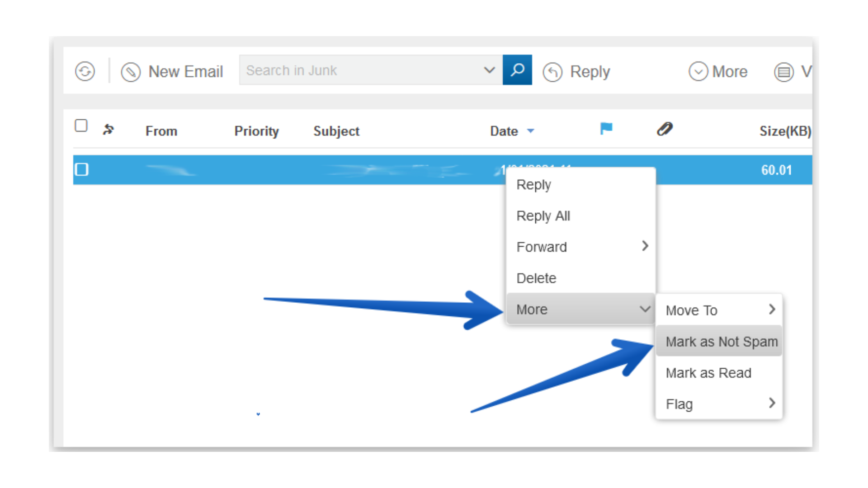This screenshot has width=868, height=488.
Task: Check the selected email row checkbox
Action: point(82,169)
